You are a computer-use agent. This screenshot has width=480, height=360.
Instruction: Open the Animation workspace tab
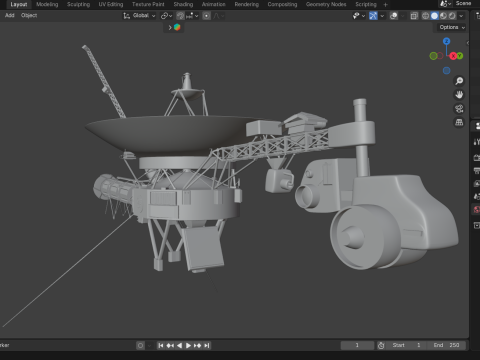(213, 4)
